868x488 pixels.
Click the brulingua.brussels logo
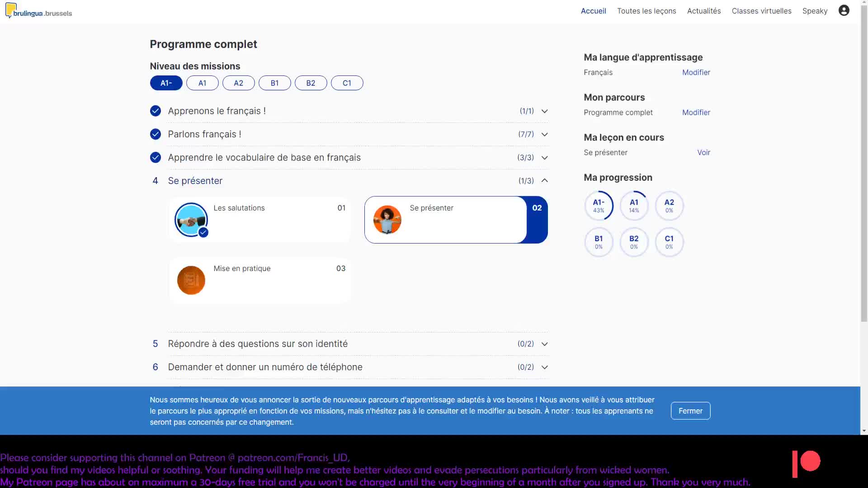point(38,11)
